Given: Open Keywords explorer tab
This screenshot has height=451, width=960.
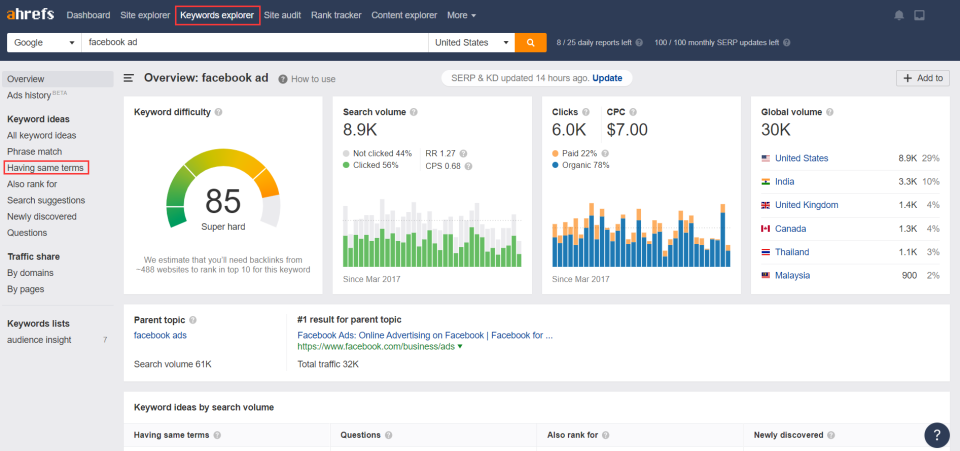Looking at the screenshot, I should 217,15.
